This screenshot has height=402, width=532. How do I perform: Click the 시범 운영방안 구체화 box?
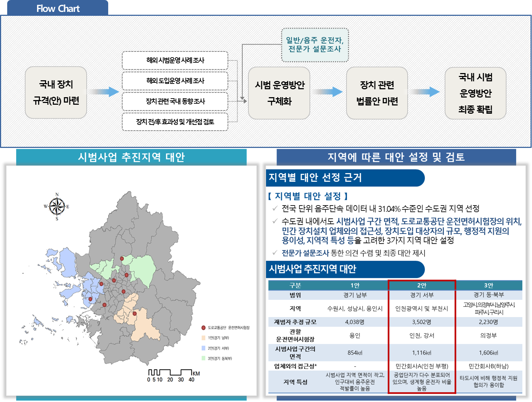(x=279, y=93)
